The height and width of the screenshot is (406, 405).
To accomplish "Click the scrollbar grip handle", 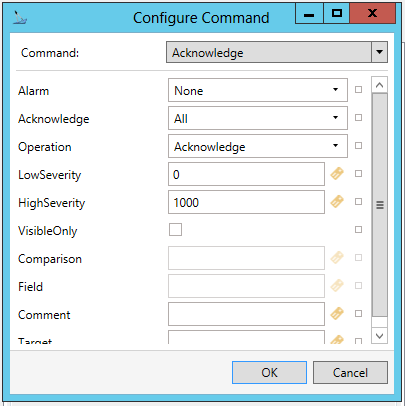I will pos(380,205).
